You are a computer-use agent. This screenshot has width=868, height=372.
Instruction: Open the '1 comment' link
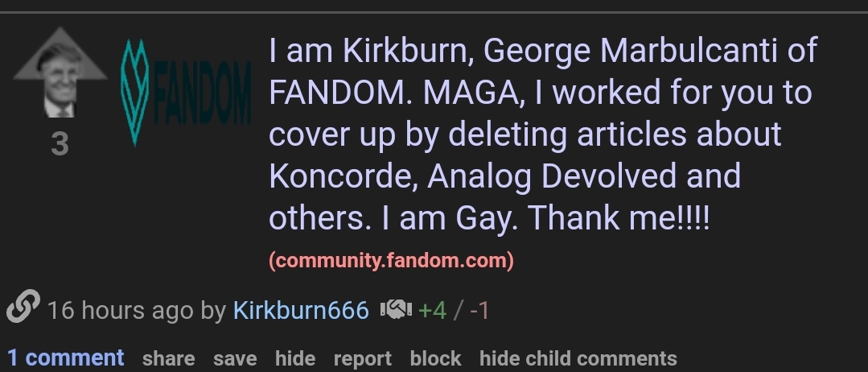65,358
